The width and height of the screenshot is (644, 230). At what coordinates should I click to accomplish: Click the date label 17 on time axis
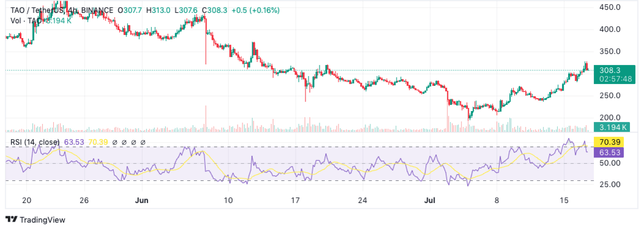(295, 201)
